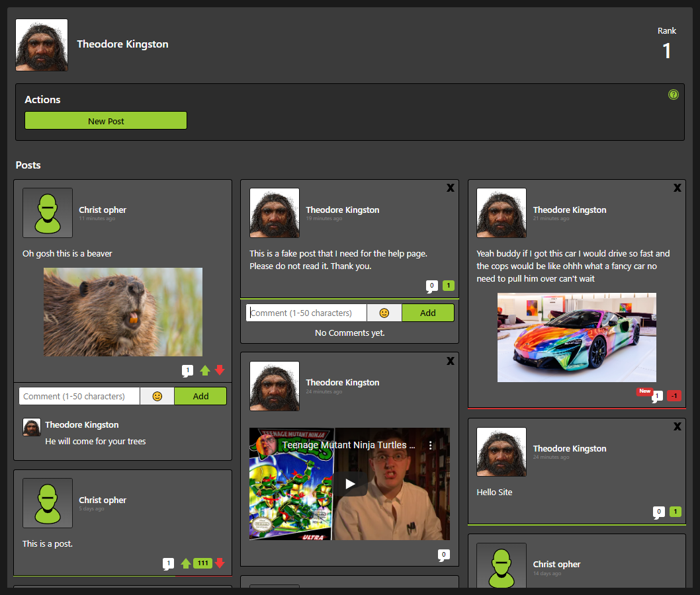Add comment to the fake help post
Image resolution: width=700 pixels, height=595 pixels.
(x=427, y=313)
